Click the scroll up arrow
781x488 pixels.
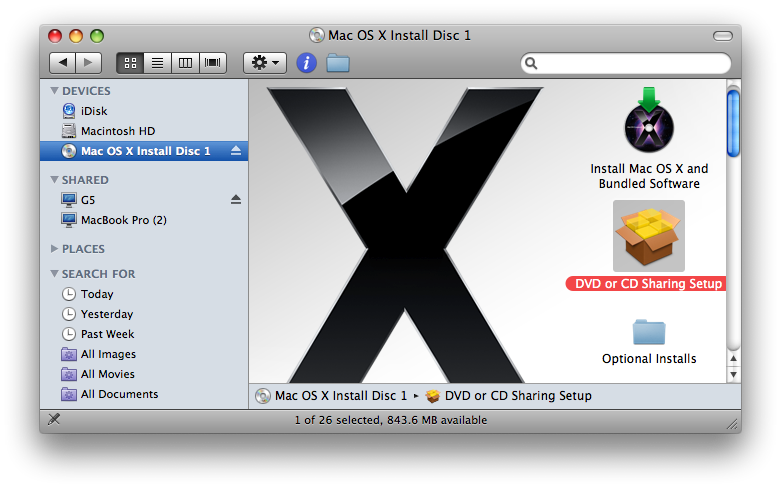[x=733, y=359]
